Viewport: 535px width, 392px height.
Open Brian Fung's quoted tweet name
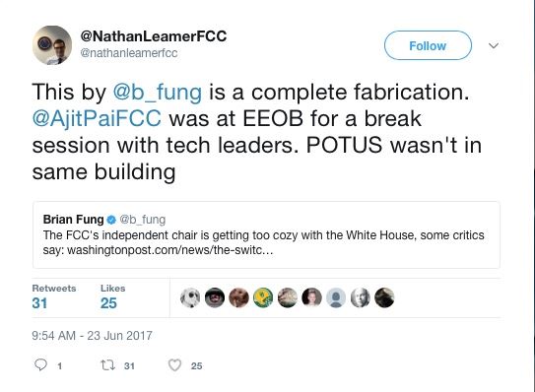pos(73,220)
